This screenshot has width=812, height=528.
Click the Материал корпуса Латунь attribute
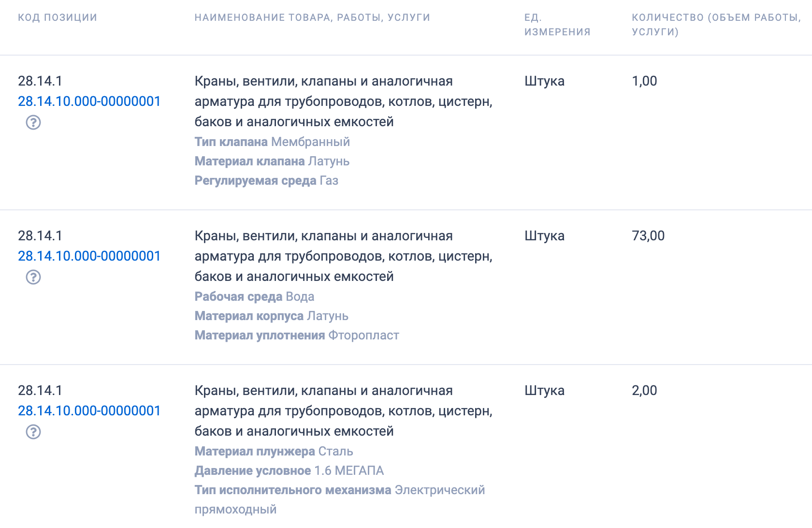pyautogui.click(x=271, y=316)
